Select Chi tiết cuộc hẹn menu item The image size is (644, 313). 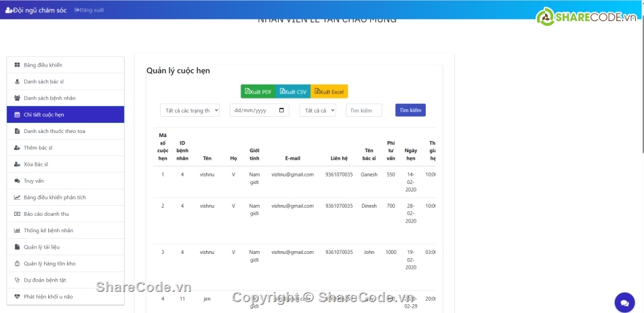tap(65, 115)
